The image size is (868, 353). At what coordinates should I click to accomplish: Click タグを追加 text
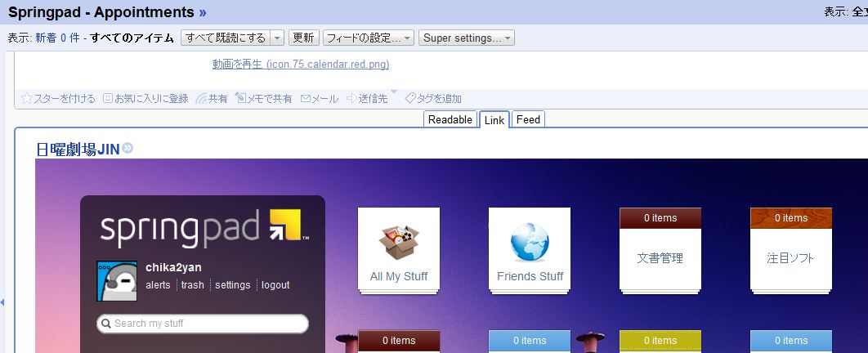(x=439, y=99)
